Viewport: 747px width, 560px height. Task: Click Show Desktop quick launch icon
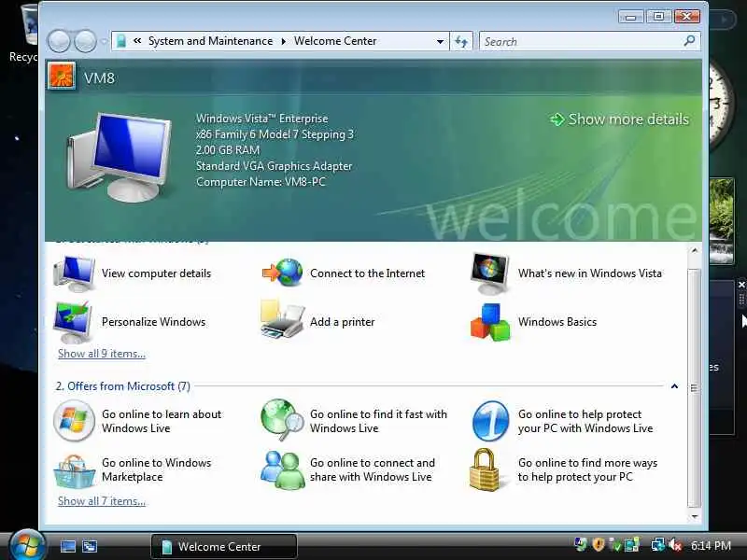coord(67,546)
